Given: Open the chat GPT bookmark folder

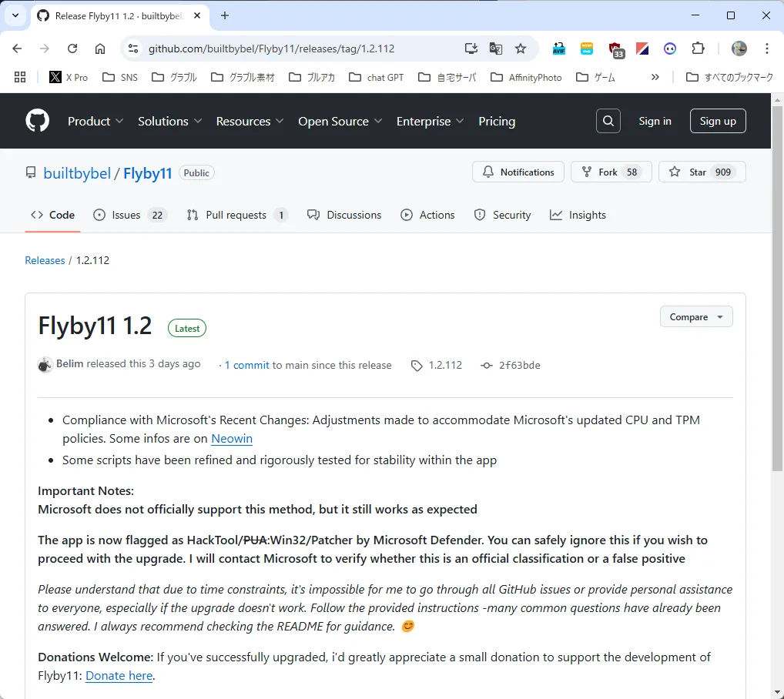Looking at the screenshot, I should click(x=376, y=77).
